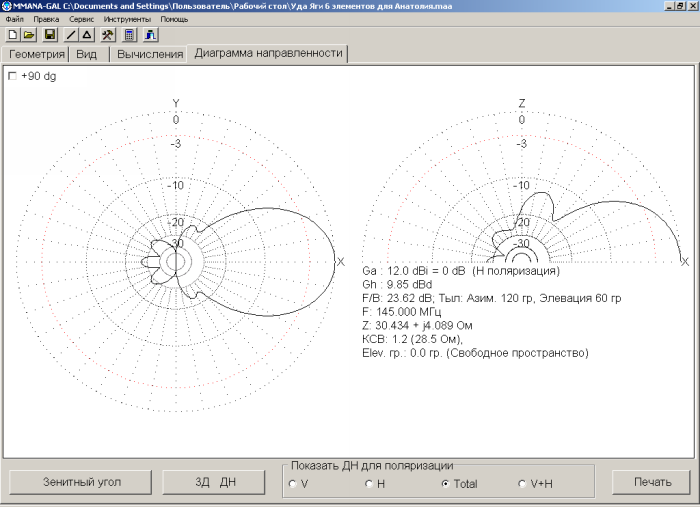Viewport: 700px width, 507px height.
Task: Open the Правка menu
Action: click(x=46, y=19)
